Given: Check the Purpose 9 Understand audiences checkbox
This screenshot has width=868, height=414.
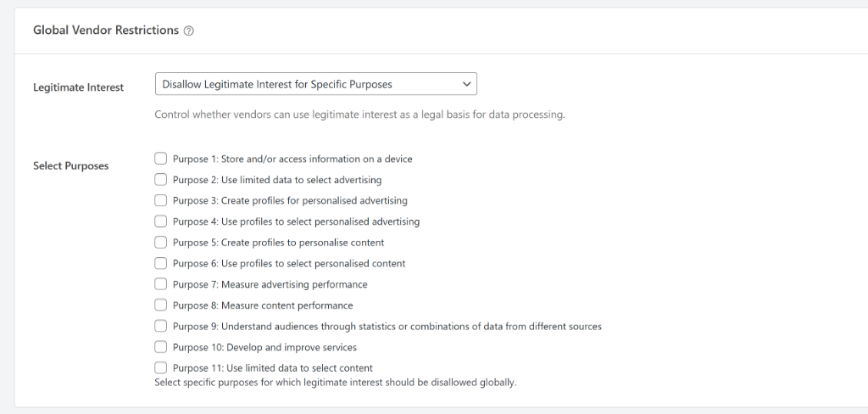Looking at the screenshot, I should 161,326.
